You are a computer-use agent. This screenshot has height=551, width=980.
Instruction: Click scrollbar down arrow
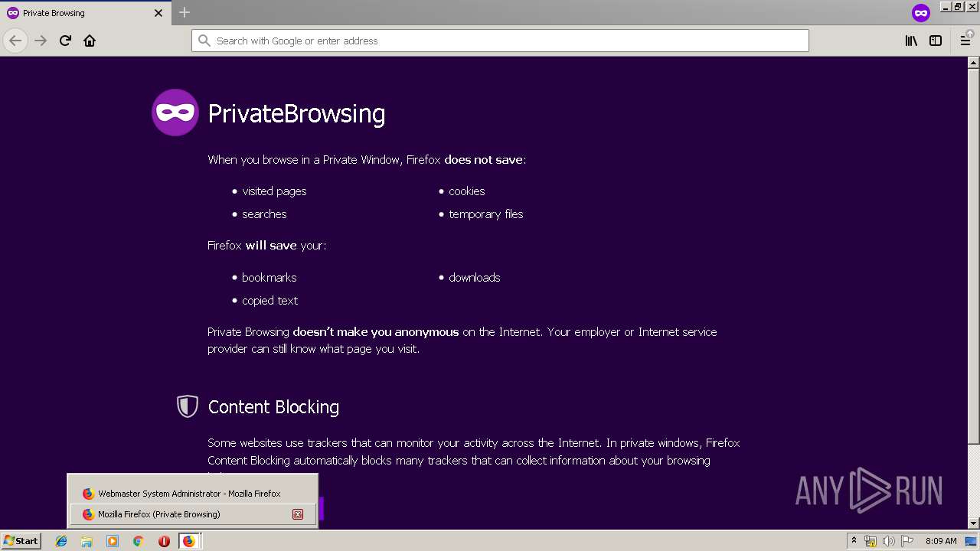pyautogui.click(x=974, y=523)
